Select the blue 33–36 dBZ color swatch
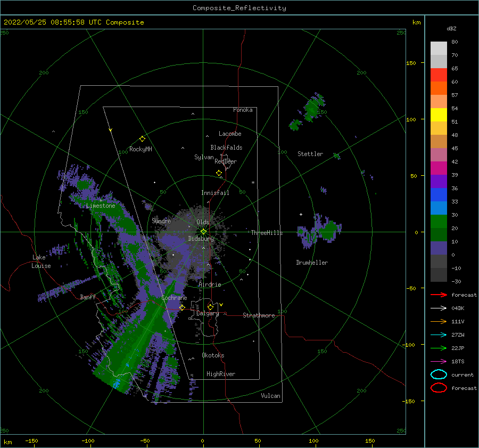 [x=439, y=195]
